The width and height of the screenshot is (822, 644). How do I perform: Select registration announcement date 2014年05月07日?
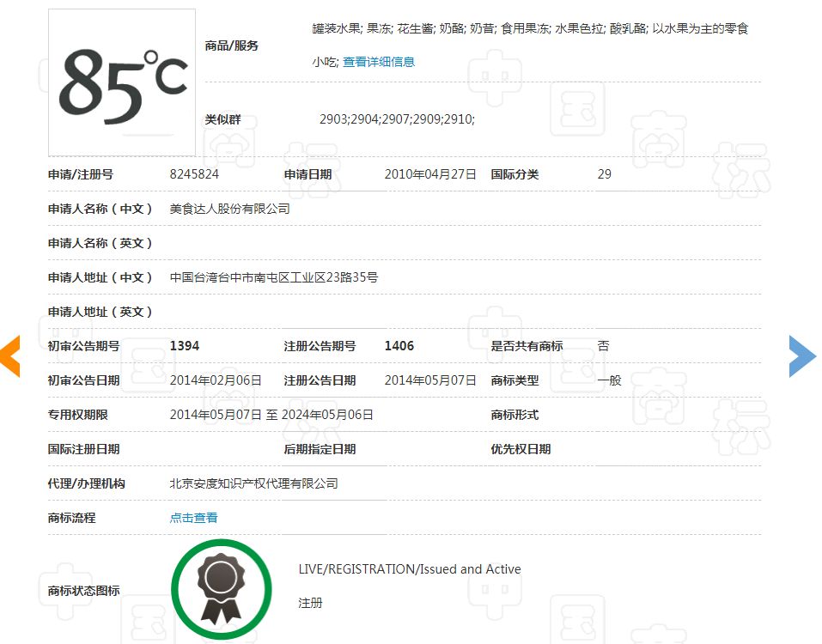(x=429, y=380)
